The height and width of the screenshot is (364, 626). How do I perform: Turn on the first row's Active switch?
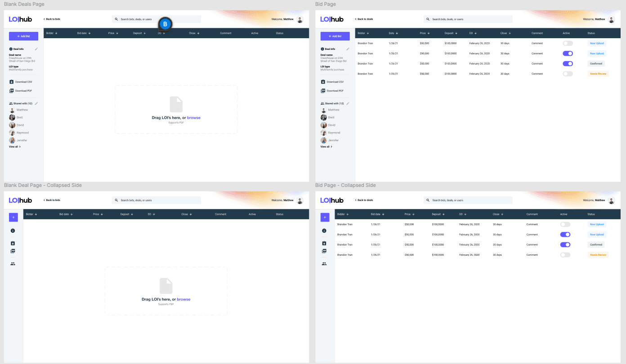pos(568,43)
